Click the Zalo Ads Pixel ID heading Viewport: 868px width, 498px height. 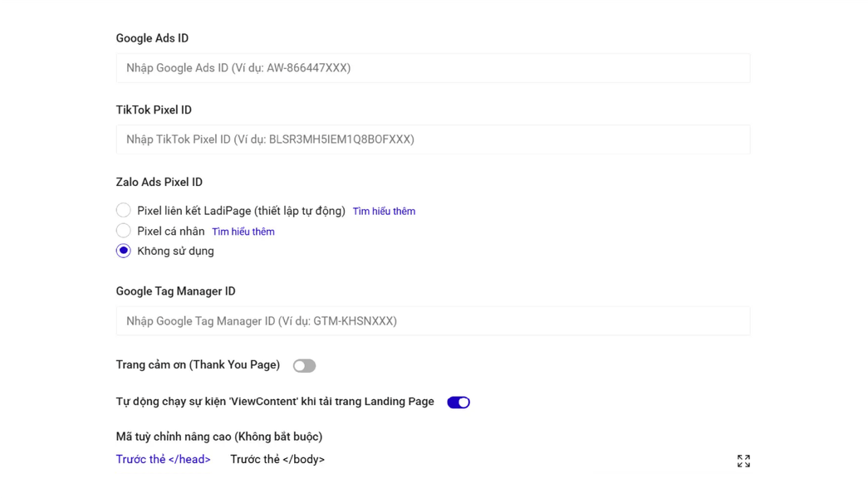pos(159,182)
